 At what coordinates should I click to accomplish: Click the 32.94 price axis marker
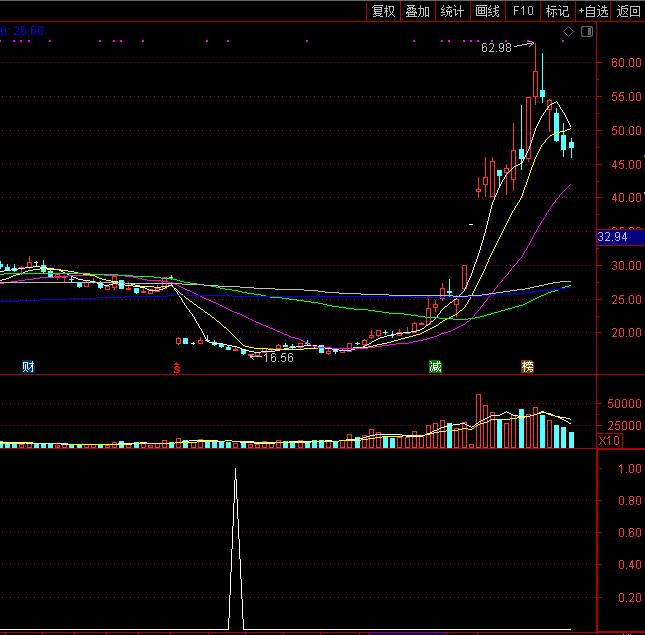(x=621, y=237)
